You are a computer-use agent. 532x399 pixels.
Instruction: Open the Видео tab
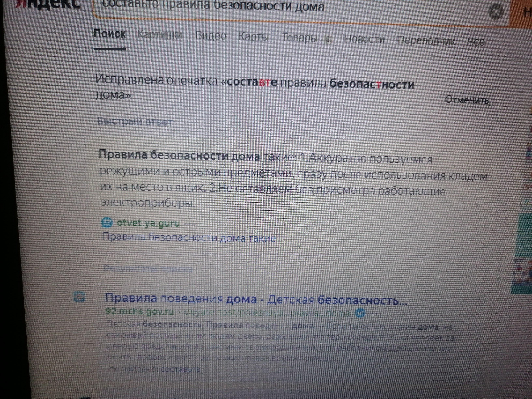211,36
